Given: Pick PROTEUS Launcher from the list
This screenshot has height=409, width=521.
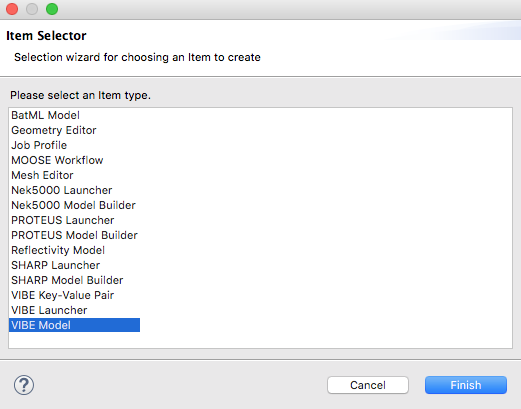Looking at the screenshot, I should coord(63,220).
